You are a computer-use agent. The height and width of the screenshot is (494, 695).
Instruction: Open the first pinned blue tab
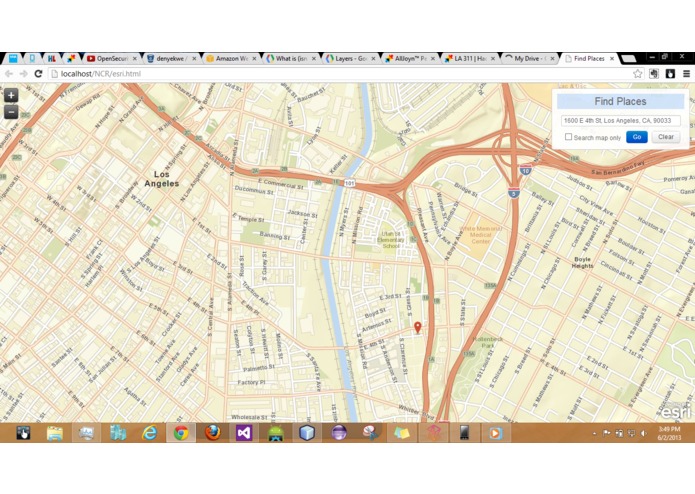coord(13,58)
